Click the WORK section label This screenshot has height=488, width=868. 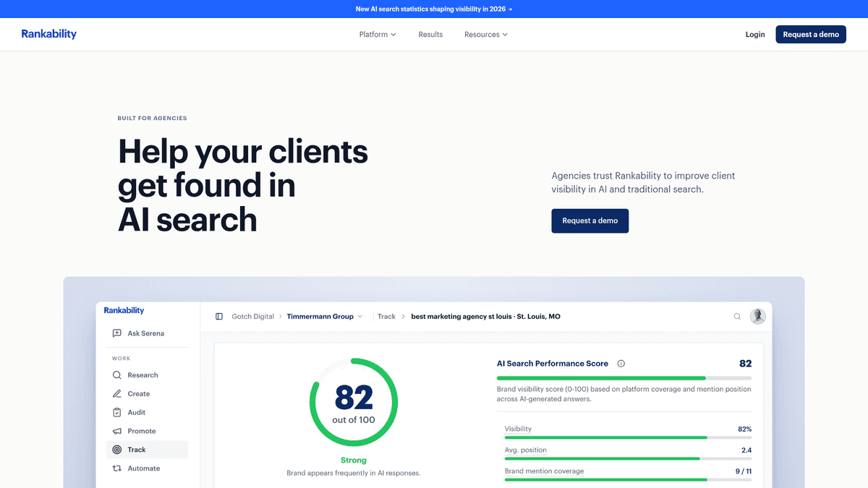coord(122,359)
